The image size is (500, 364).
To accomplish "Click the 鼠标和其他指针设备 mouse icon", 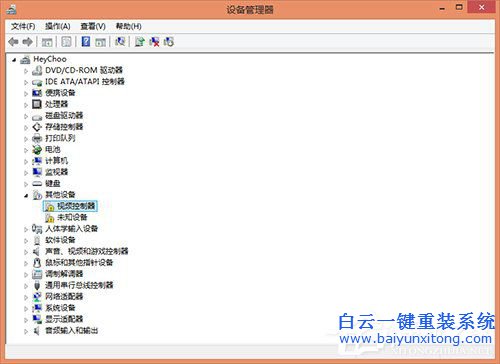I will (37, 263).
